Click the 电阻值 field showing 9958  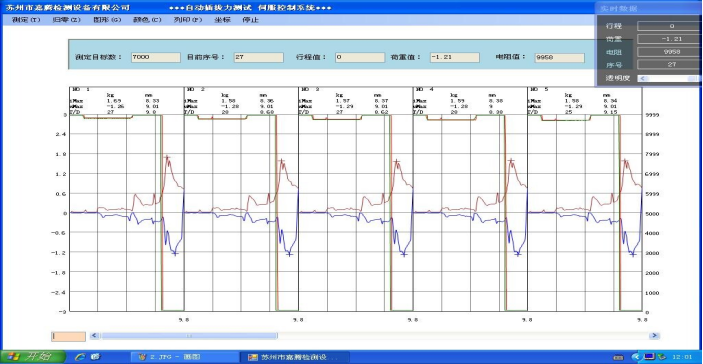pos(560,57)
